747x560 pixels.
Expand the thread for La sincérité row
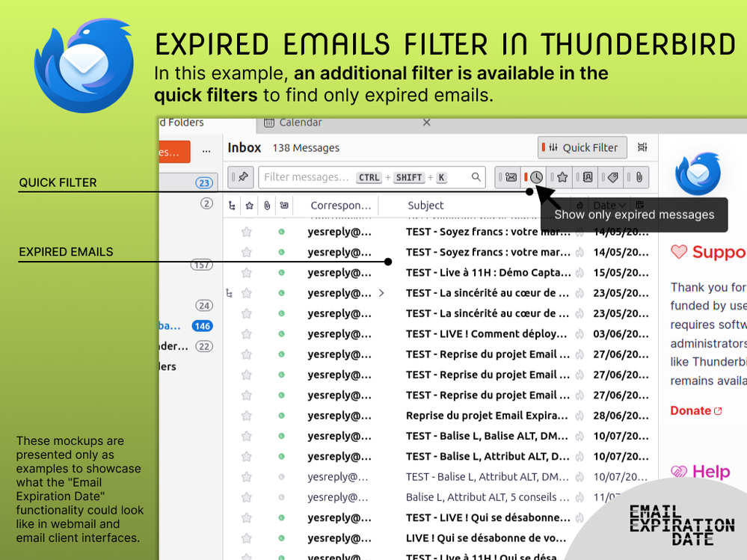click(381, 293)
